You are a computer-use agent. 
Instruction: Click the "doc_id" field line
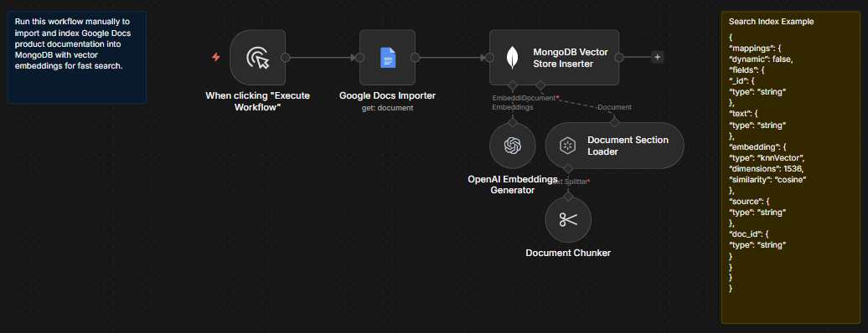[x=749, y=234]
